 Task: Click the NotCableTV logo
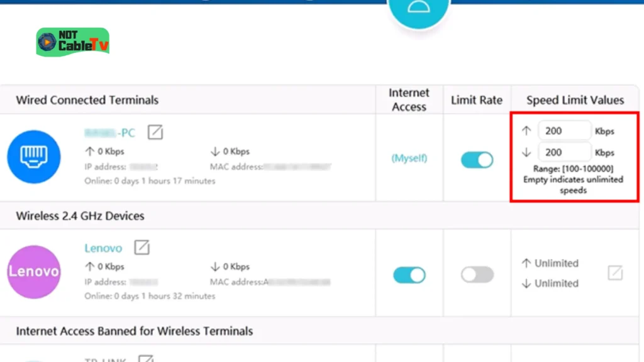point(73,42)
